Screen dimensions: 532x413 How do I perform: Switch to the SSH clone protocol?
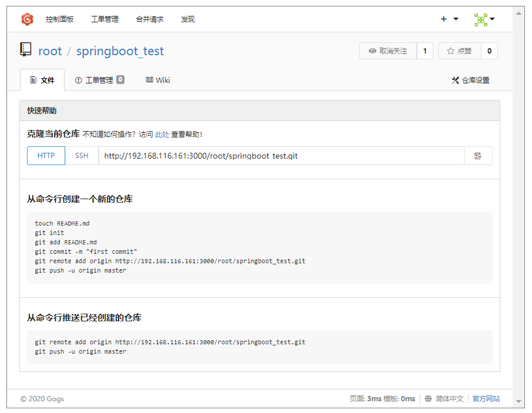(81, 156)
